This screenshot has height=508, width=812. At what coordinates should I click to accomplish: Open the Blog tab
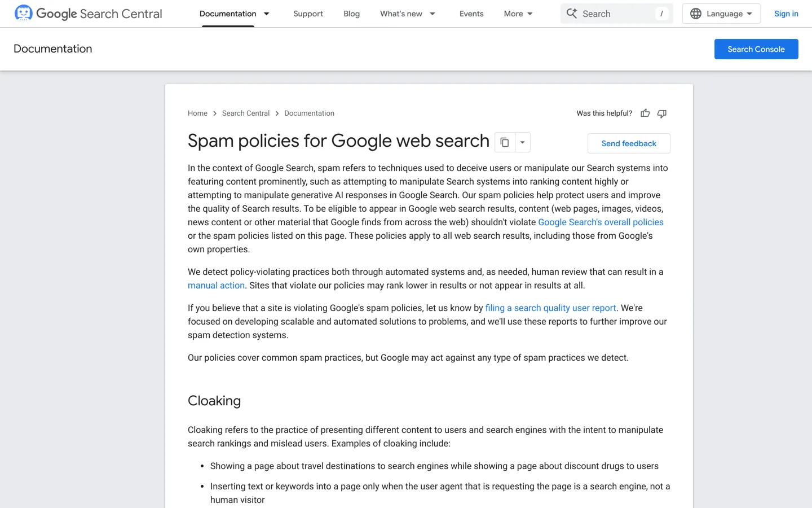351,14
